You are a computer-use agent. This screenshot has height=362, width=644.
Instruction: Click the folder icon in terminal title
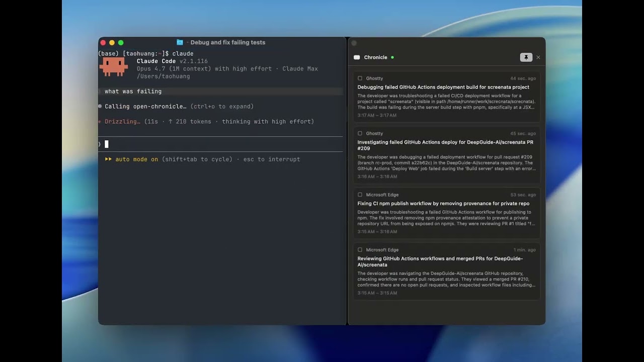(x=180, y=42)
